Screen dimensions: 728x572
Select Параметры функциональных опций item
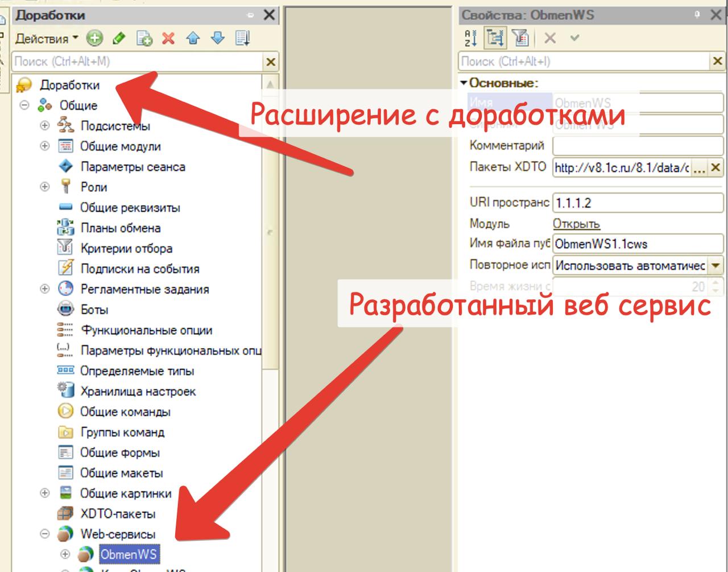click(170, 351)
